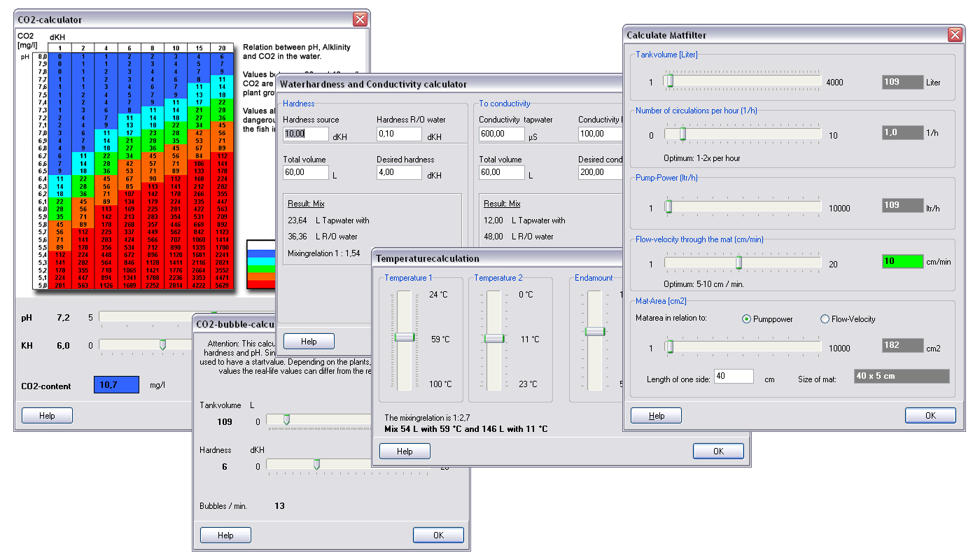This screenshot has height=560, width=980.
Task: Click the Flow-velocity through the mat slider handle
Action: pos(739,262)
